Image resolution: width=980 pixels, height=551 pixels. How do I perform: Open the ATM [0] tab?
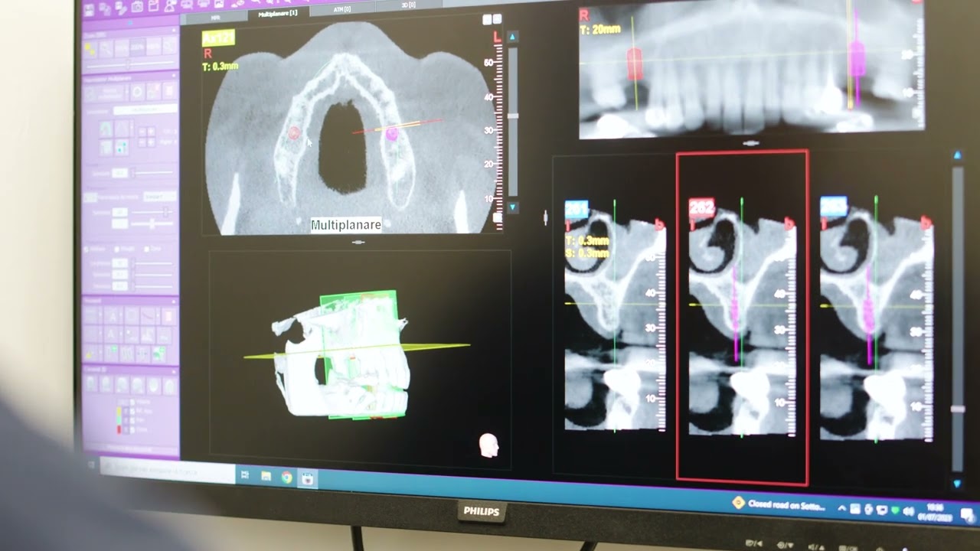pyautogui.click(x=342, y=9)
